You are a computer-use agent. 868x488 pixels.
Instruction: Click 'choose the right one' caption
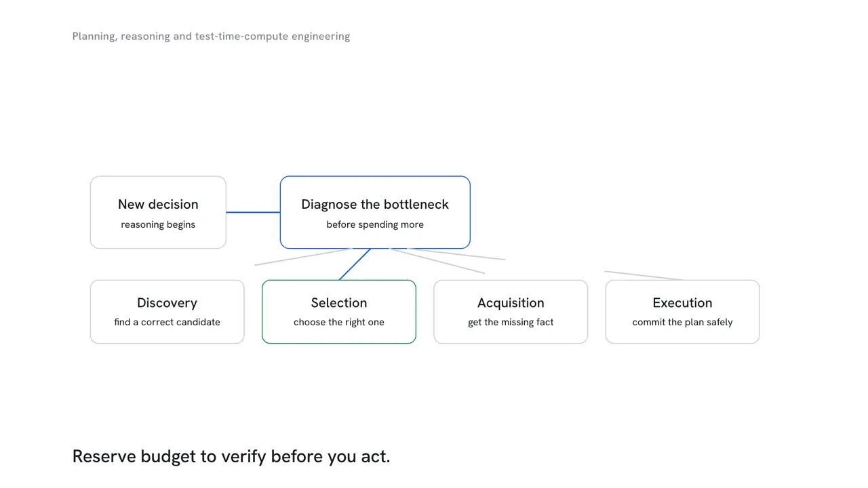point(339,322)
